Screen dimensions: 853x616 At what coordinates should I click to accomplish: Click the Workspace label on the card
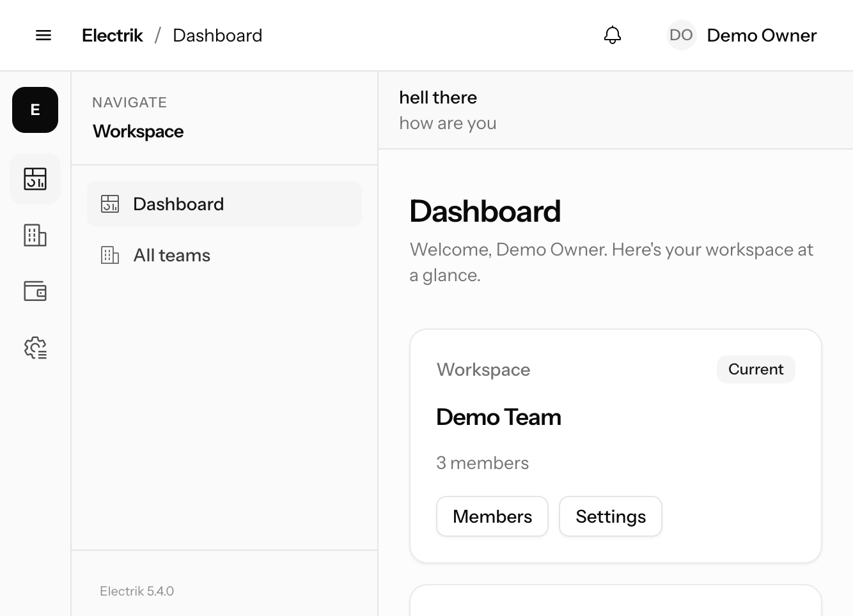[x=483, y=369]
